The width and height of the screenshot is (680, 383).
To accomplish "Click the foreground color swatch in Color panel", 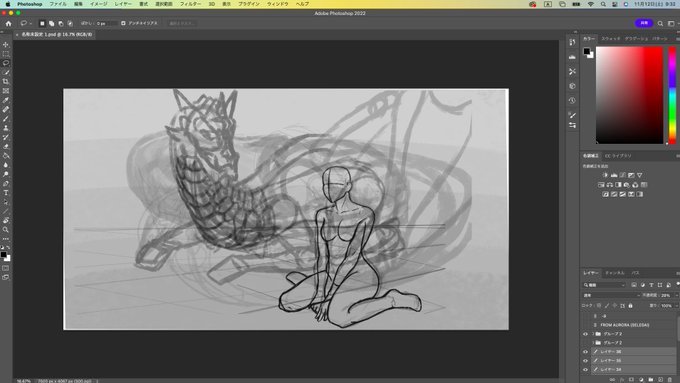I will (586, 51).
